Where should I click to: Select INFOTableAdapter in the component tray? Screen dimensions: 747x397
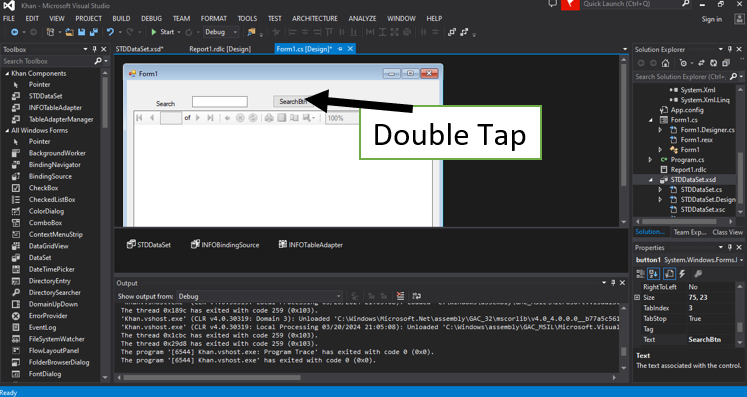click(x=311, y=244)
